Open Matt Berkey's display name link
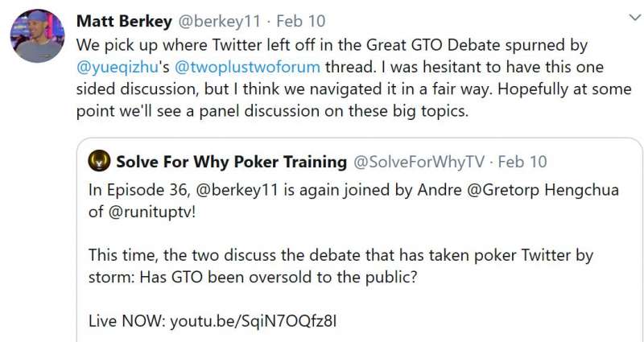This screenshot has width=644, height=342. (123, 19)
